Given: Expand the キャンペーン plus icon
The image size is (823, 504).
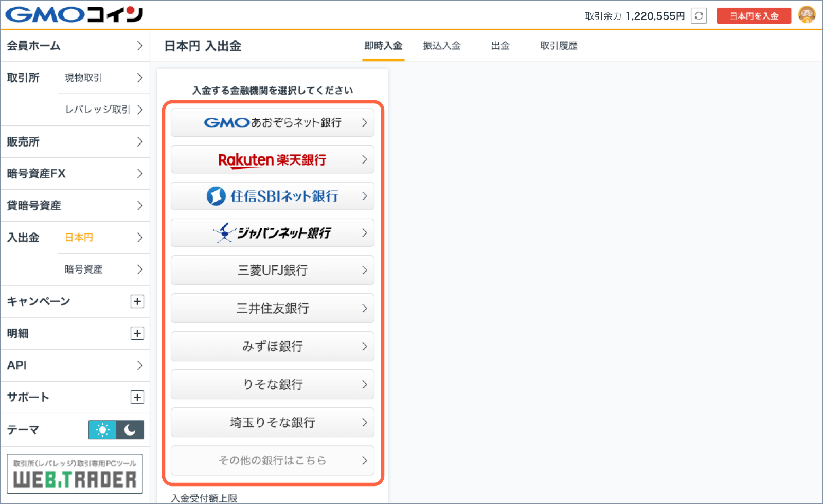Looking at the screenshot, I should click(x=137, y=301).
